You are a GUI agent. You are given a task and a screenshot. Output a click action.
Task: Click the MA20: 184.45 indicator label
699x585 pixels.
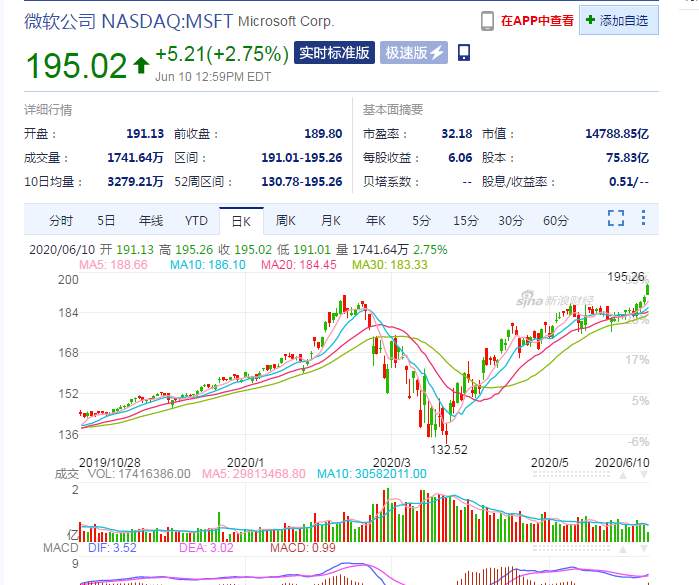(299, 265)
